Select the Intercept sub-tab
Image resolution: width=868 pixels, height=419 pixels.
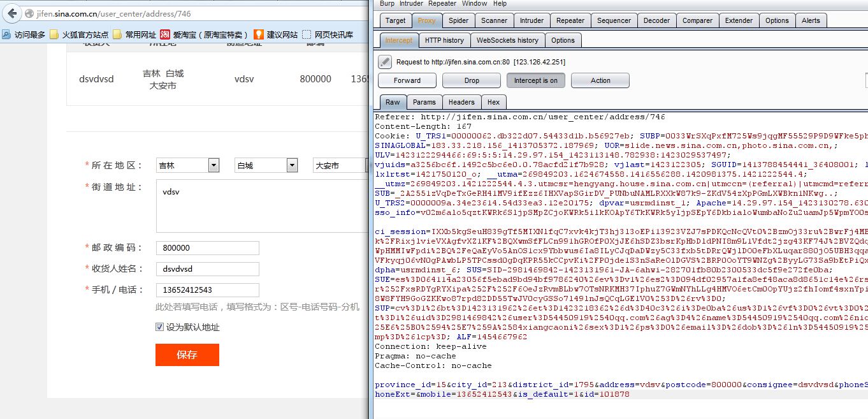399,40
